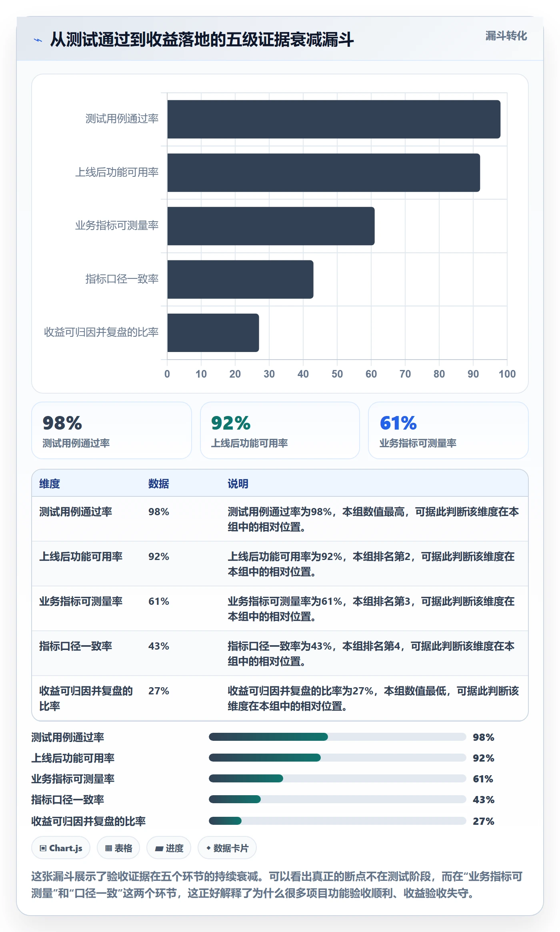
Task: Click the 27% label beside progress bar
Action: pyautogui.click(x=484, y=821)
